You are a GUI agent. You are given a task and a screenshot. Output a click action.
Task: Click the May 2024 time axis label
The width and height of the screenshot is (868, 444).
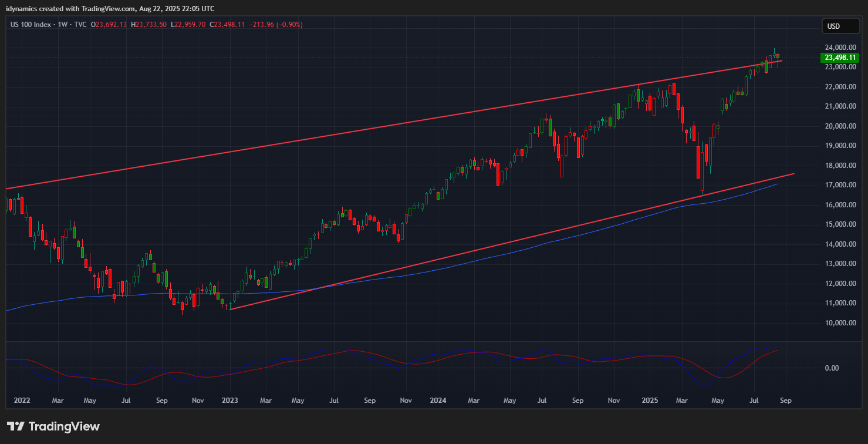[510, 401]
